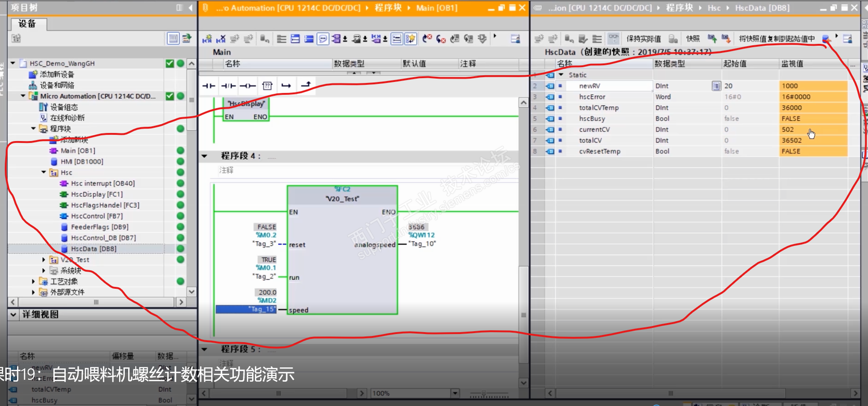The image size is (868, 406).
Task: Delete the selected network in Main
Action: pyautogui.click(x=221, y=39)
